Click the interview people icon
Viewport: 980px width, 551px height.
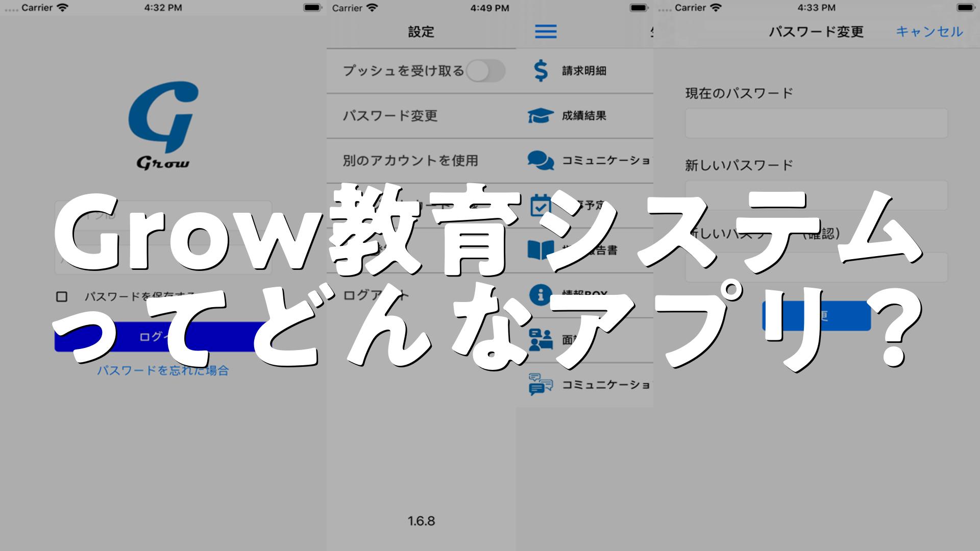540,339
